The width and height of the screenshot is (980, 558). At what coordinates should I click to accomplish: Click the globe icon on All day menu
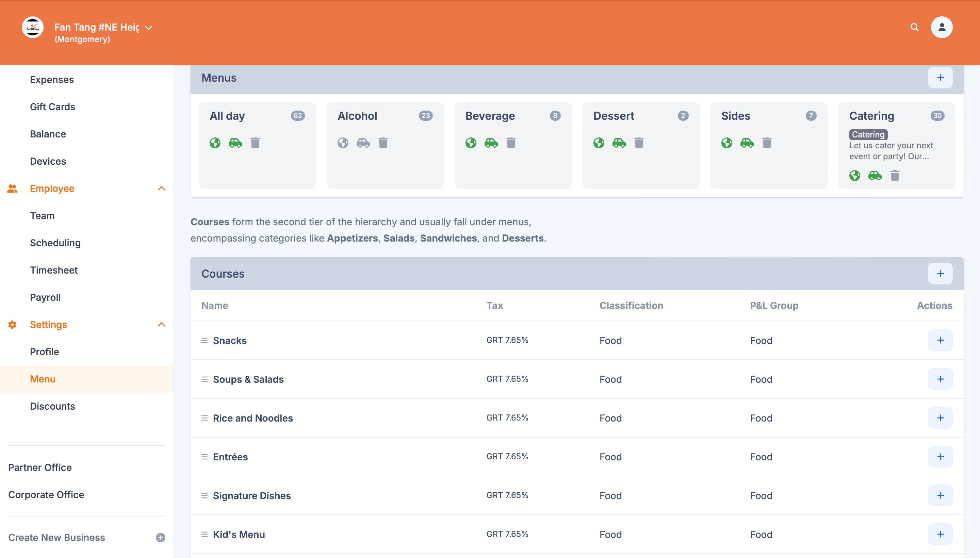click(215, 143)
